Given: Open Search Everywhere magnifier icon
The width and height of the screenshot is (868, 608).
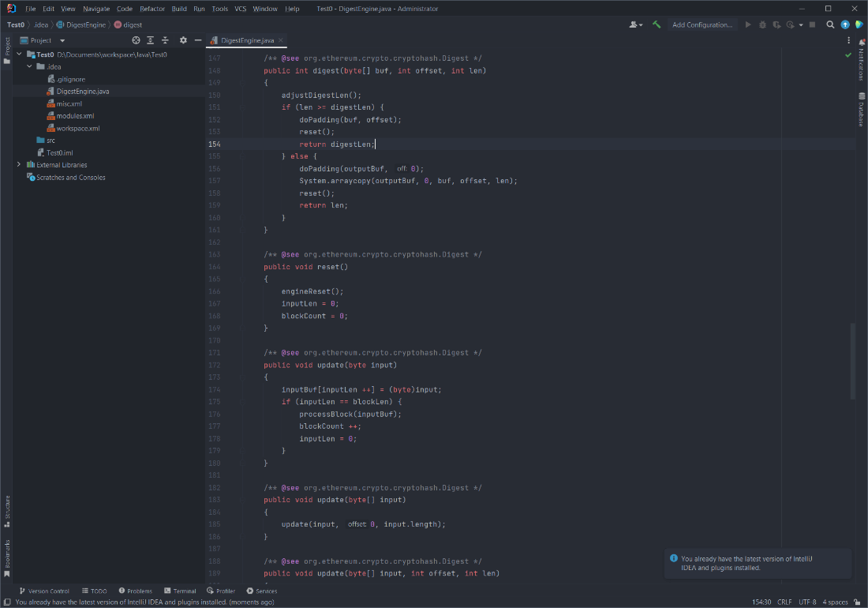Looking at the screenshot, I should point(830,24).
